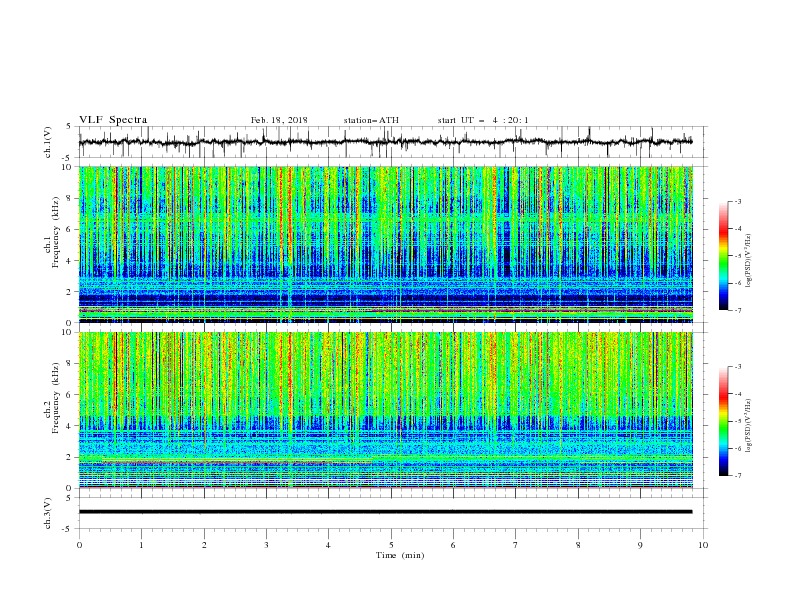Click the ch.1 "Frequency (kHz)" axis label
792x612 pixels.
click(x=56, y=233)
